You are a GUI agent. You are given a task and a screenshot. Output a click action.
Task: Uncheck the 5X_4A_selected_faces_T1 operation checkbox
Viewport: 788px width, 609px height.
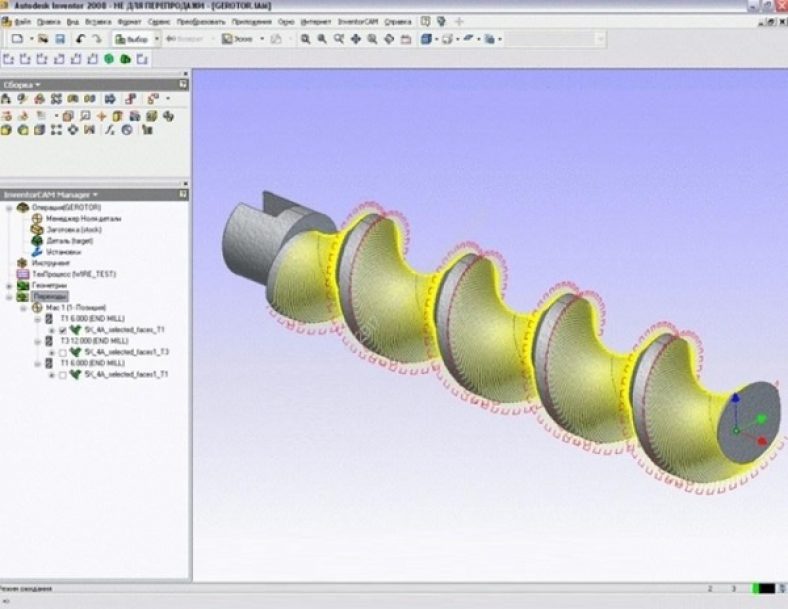pos(63,330)
